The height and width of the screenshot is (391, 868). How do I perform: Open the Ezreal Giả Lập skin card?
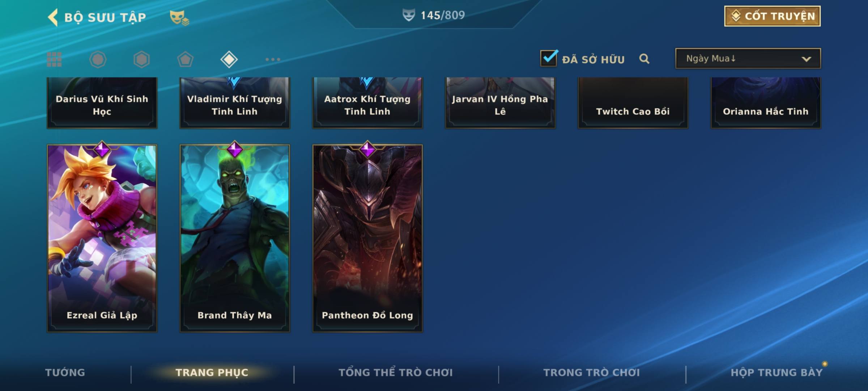102,238
